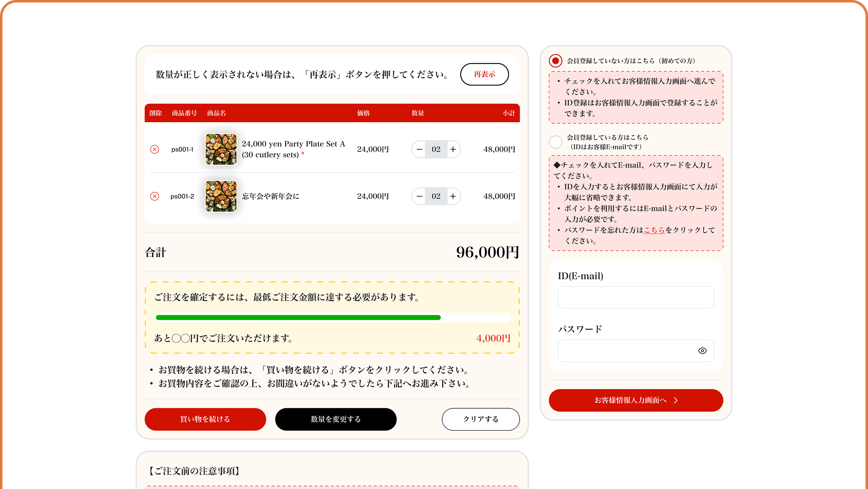Proceed via お客様情報入力画面へ button
Screen dimensions: 868x489
pyautogui.click(x=636, y=400)
